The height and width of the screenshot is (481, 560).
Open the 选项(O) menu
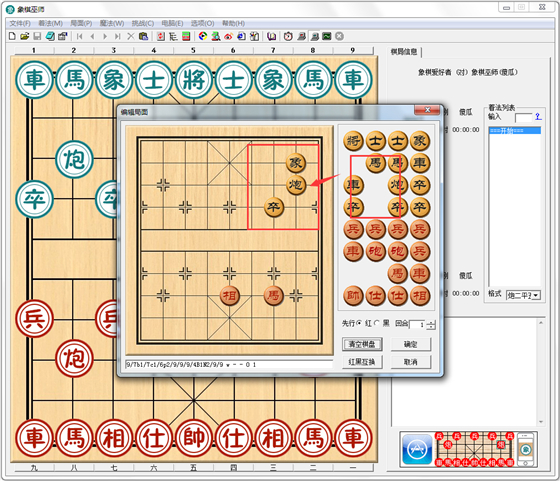click(x=202, y=23)
